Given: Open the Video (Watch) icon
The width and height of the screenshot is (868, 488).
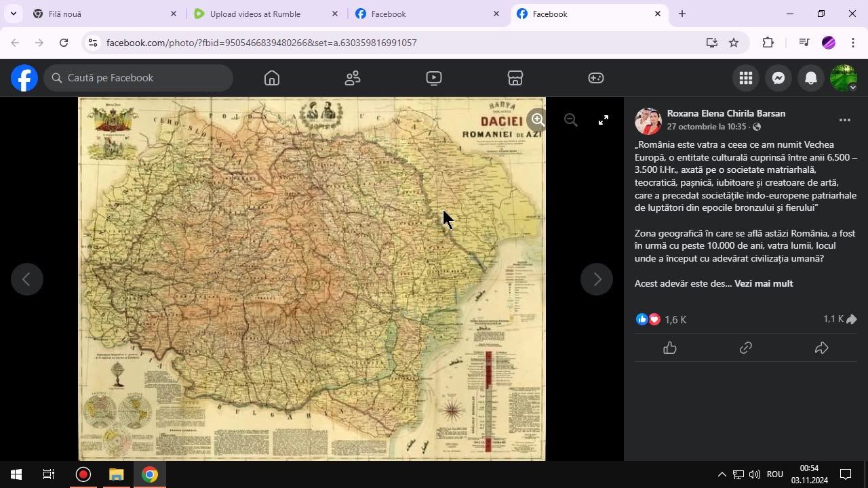Looking at the screenshot, I should pyautogui.click(x=434, y=78).
